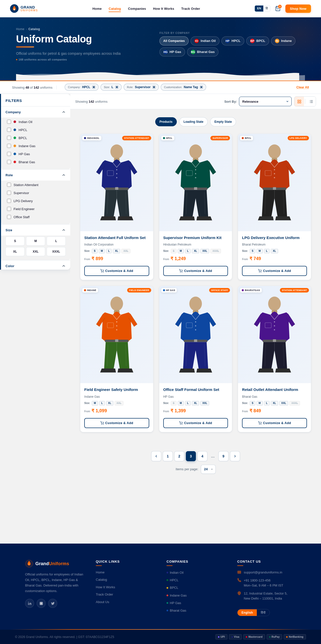This screenshot has width=321, height=644.
Task: Click Clear All filters link
Action: (302, 87)
